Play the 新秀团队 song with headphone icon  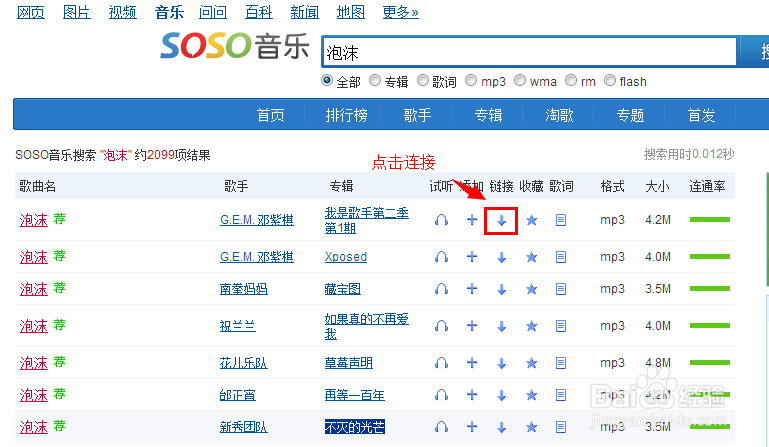(441, 427)
